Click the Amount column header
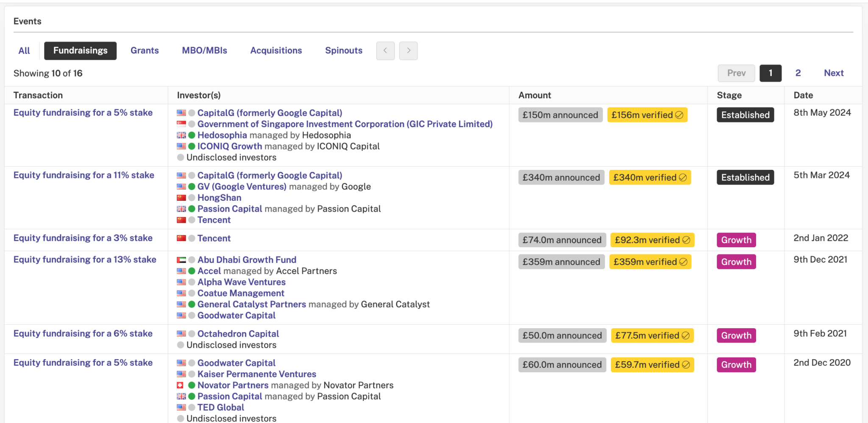Screen dimensions: 868x423 click(535, 95)
